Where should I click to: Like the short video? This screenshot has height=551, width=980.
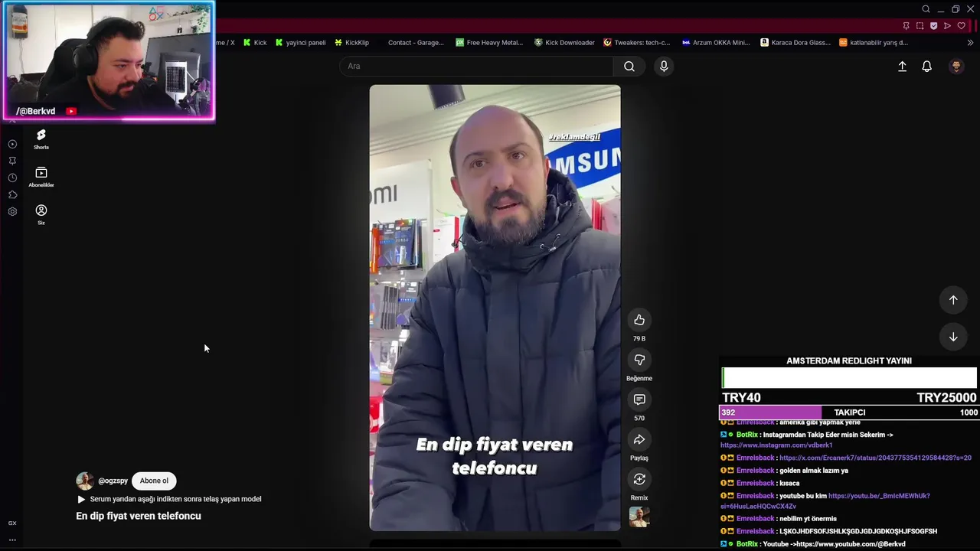pos(639,320)
